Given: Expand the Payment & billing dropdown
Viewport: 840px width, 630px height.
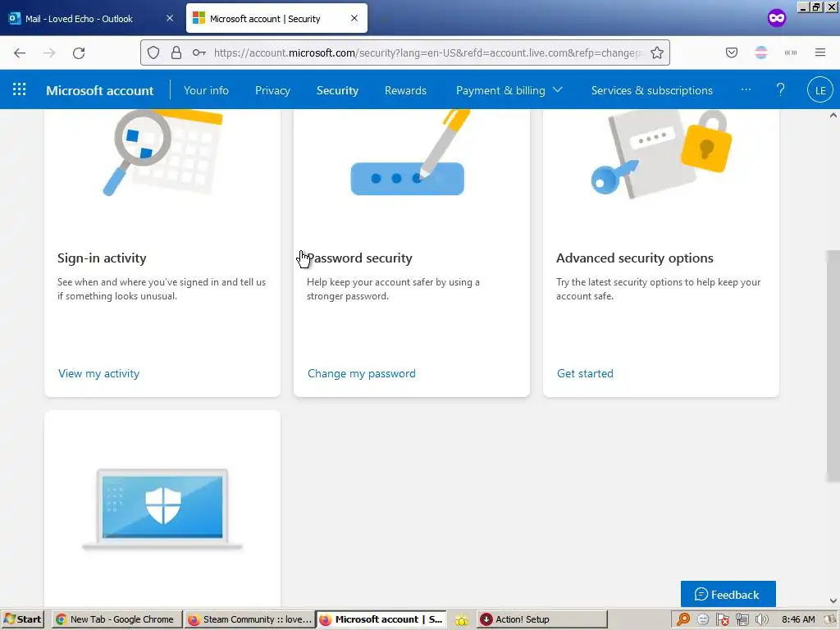Looking at the screenshot, I should tap(509, 90).
